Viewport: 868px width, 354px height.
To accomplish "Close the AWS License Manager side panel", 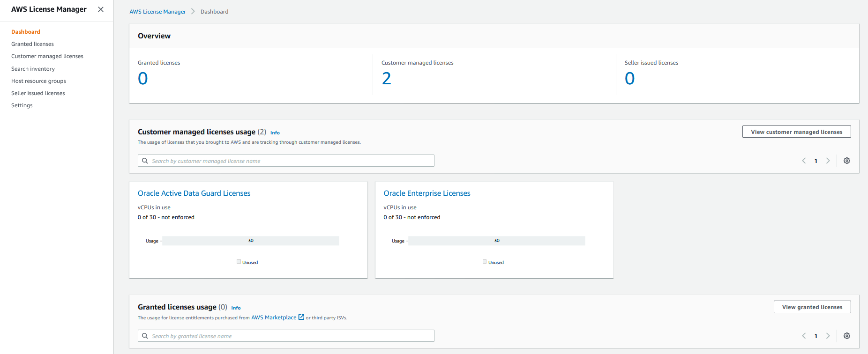I will [x=101, y=9].
